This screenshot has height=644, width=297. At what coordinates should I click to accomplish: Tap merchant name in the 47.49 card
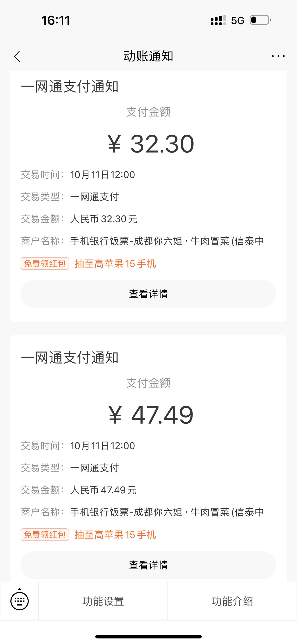pos(167,512)
